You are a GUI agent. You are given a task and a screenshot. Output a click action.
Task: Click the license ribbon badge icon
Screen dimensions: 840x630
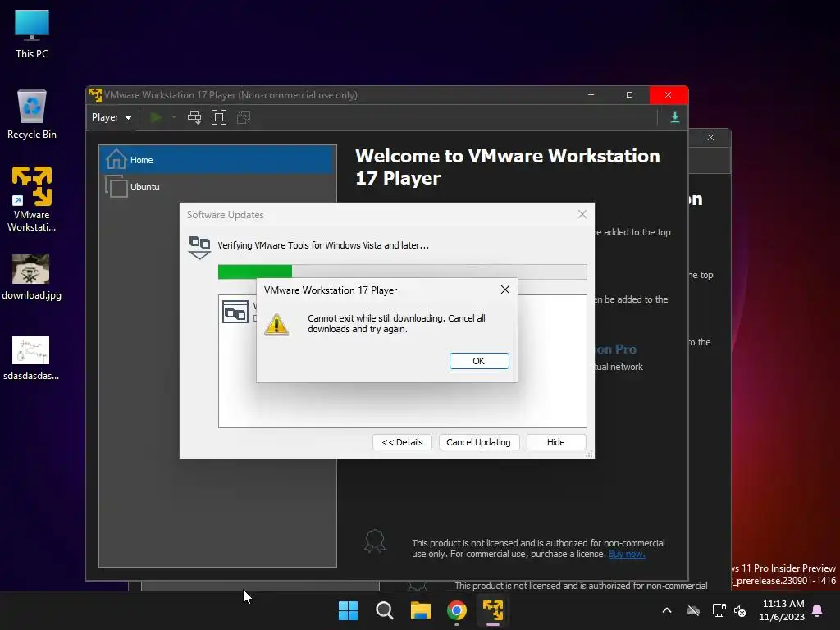tap(374, 541)
